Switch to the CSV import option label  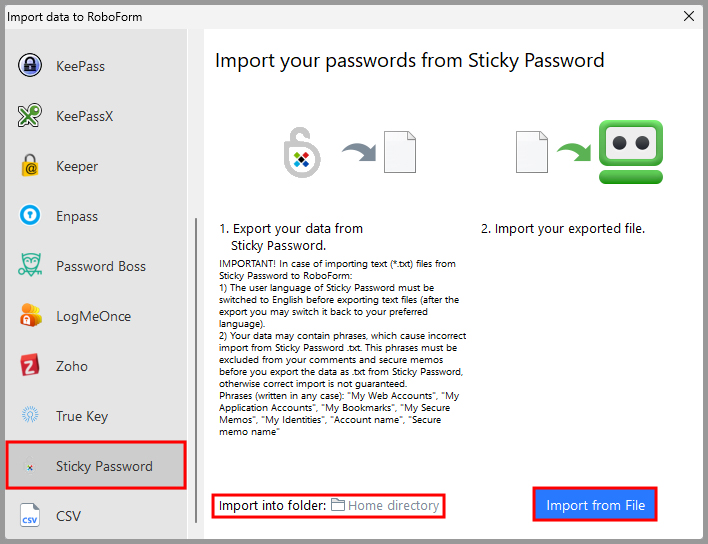coord(69,516)
